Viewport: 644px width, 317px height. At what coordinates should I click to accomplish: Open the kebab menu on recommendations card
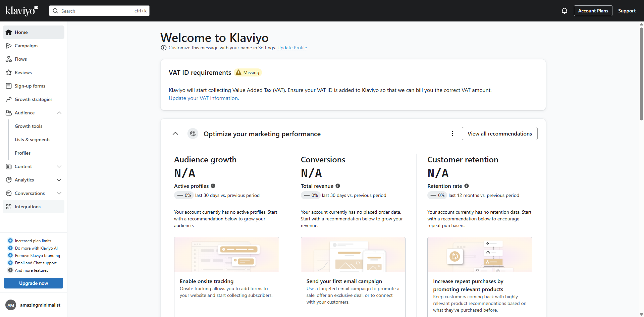point(452,133)
